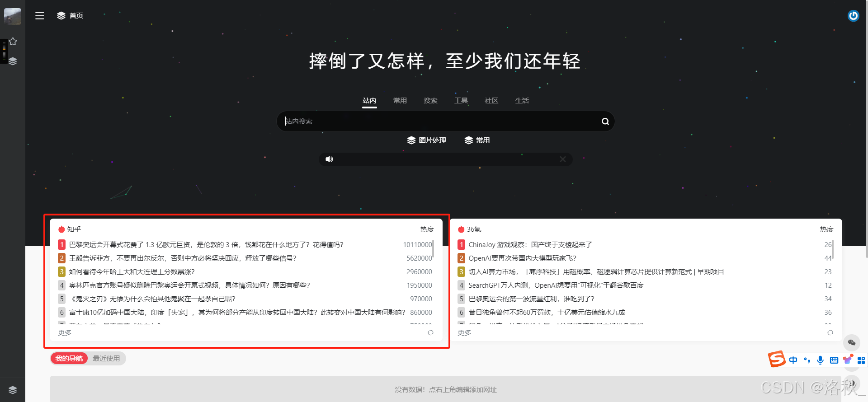Click the 知乎 list scrollbar
868x402 pixels.
click(433, 249)
